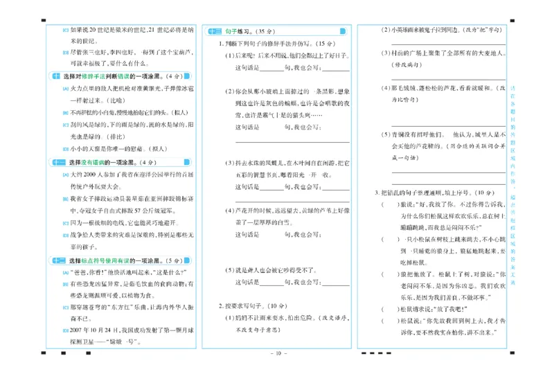Click the 十二 section number badge

click(59, 260)
